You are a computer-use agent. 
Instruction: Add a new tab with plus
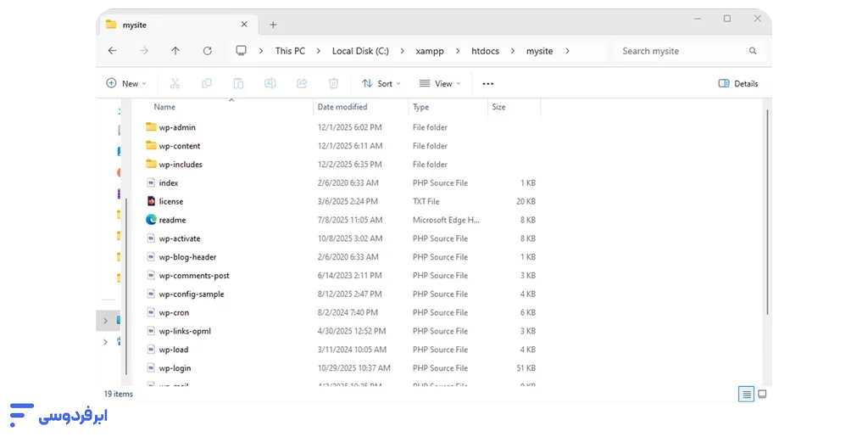[x=273, y=25]
